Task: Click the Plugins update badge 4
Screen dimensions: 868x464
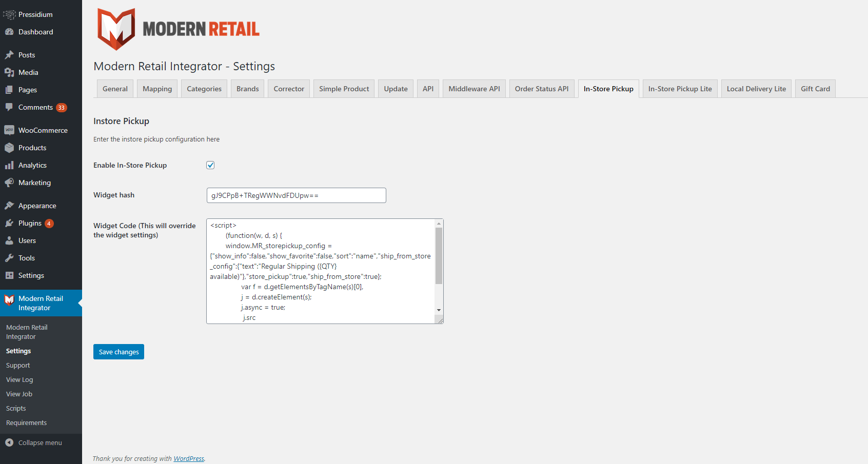Action: click(x=49, y=224)
